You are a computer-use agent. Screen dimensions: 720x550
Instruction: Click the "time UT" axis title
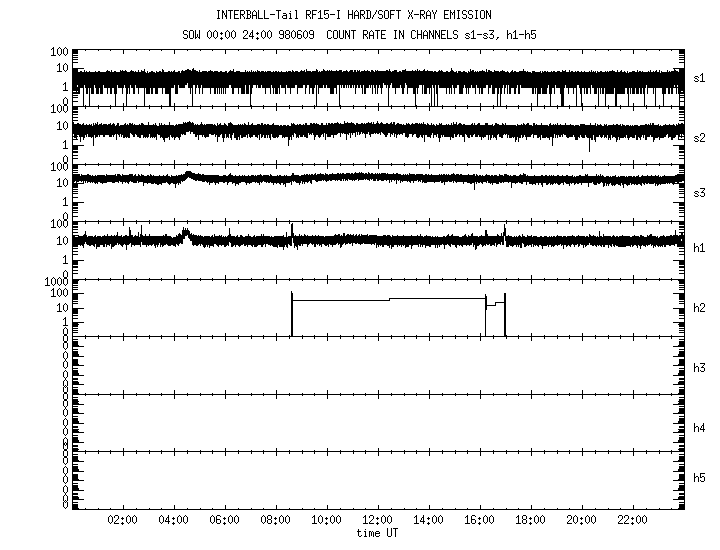(378, 533)
